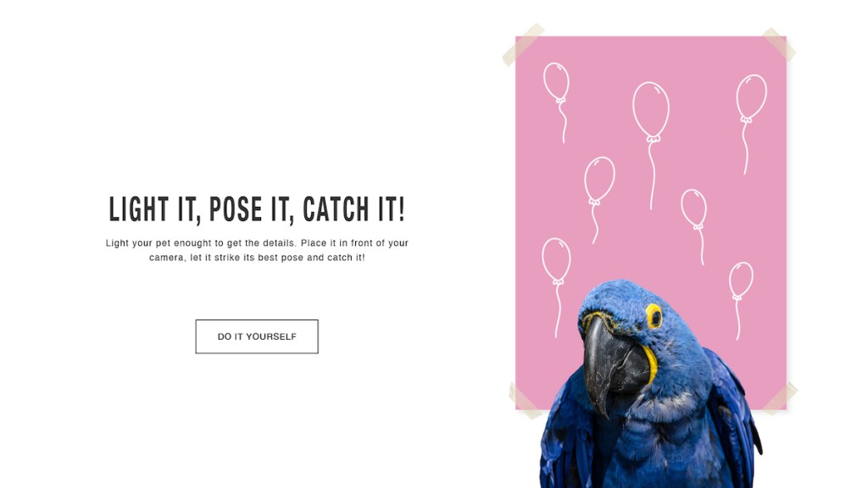The height and width of the screenshot is (488, 868).
Task: Click the DO IT YOURSELF button
Action: [x=257, y=336]
